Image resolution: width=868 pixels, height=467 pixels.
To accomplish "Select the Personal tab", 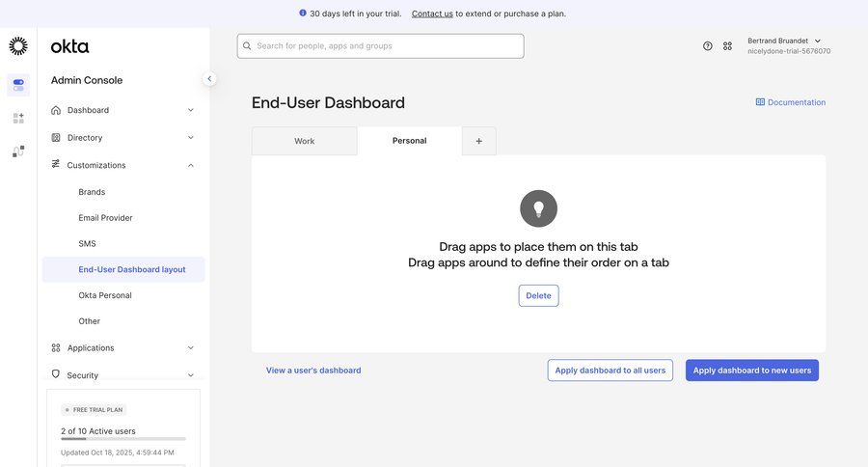I will (x=410, y=141).
